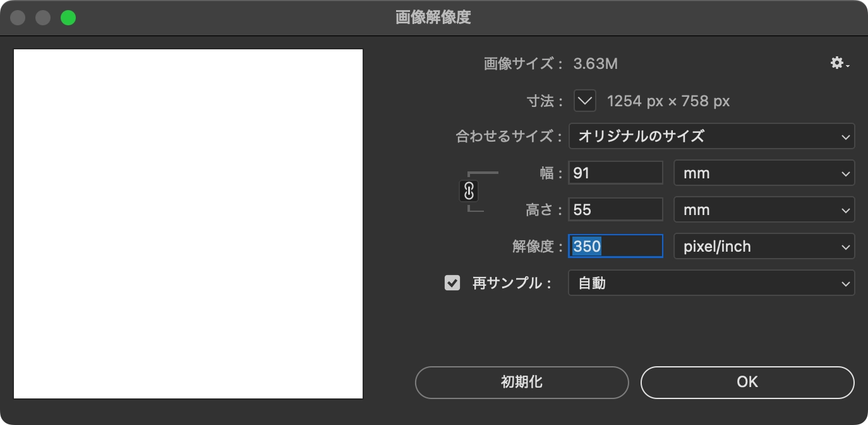Image resolution: width=868 pixels, height=425 pixels.
Task: Click into the 高さ height field
Action: pos(615,210)
